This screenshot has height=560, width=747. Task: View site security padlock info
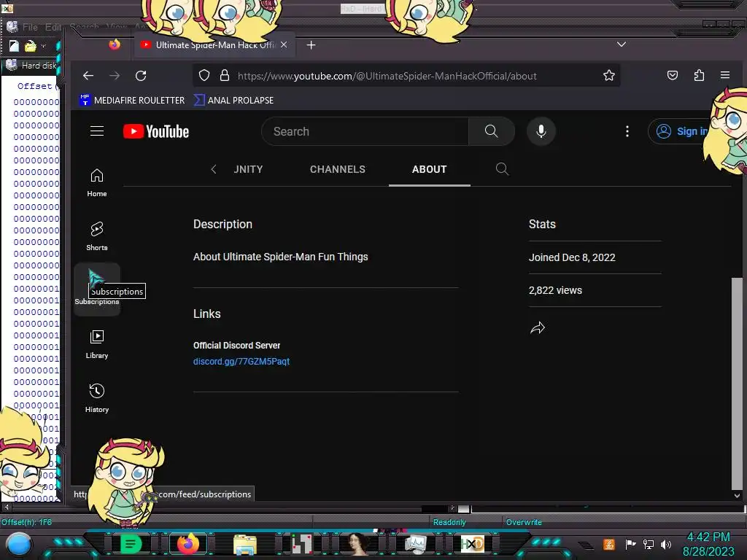[225, 76]
